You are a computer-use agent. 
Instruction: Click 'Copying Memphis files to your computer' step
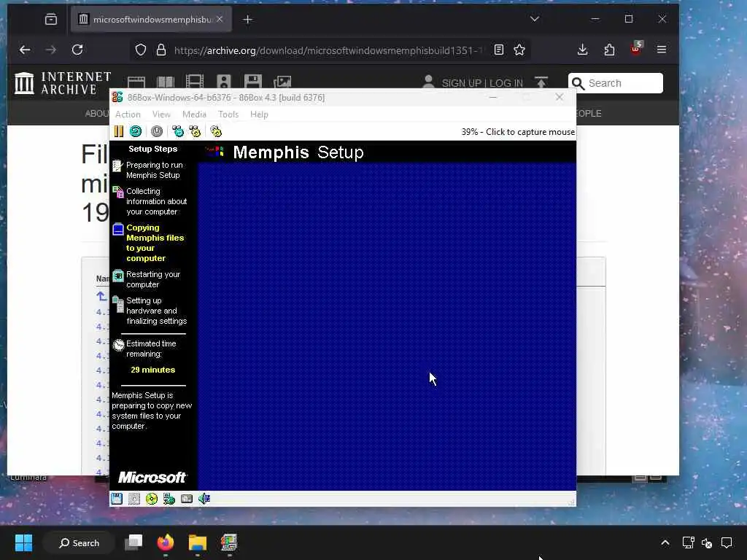pos(155,243)
